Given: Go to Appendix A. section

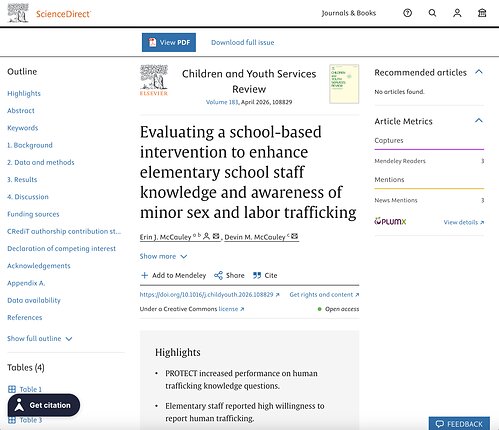Looking at the screenshot, I should pyautogui.click(x=26, y=283).
